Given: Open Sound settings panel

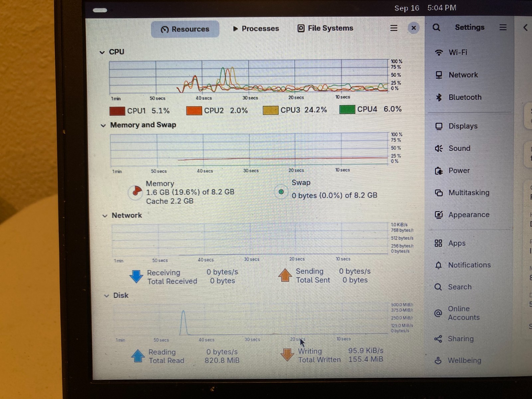Looking at the screenshot, I should pyautogui.click(x=469, y=148).
